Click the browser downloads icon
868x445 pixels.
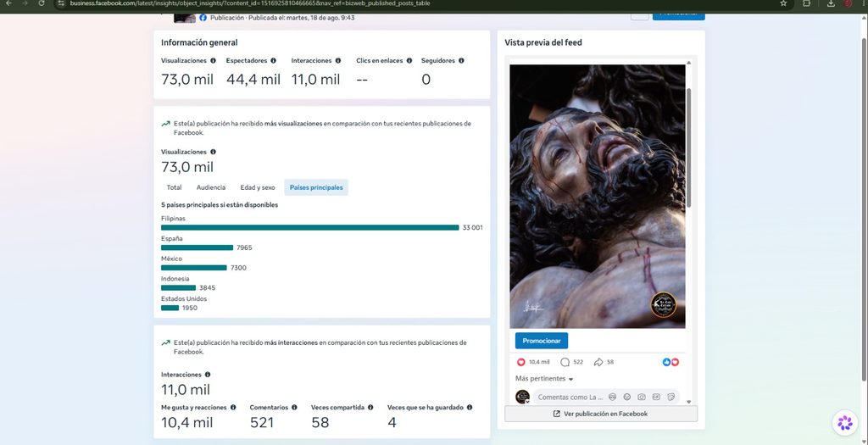831,3
